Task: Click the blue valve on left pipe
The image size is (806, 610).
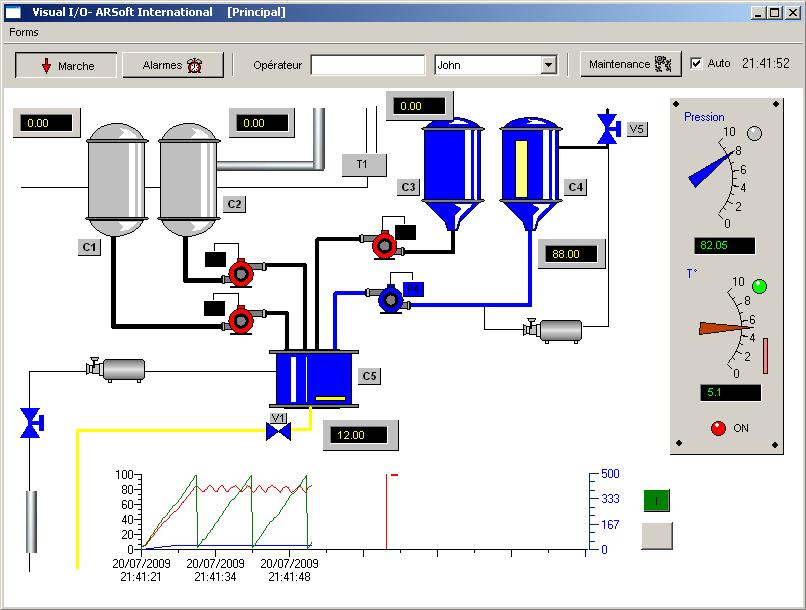Action: coord(31,423)
